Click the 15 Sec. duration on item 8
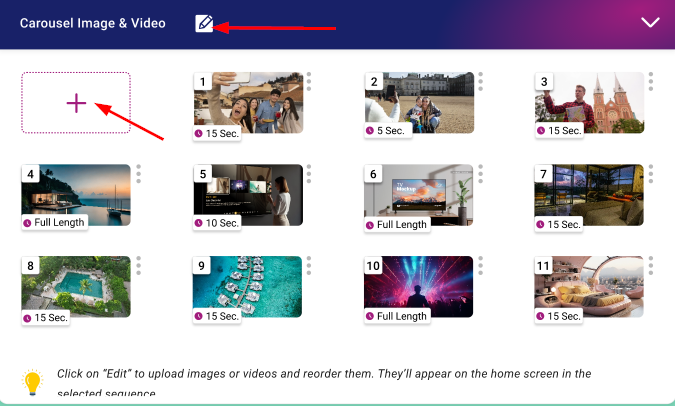Screen dimensions: 675x406 46,318
